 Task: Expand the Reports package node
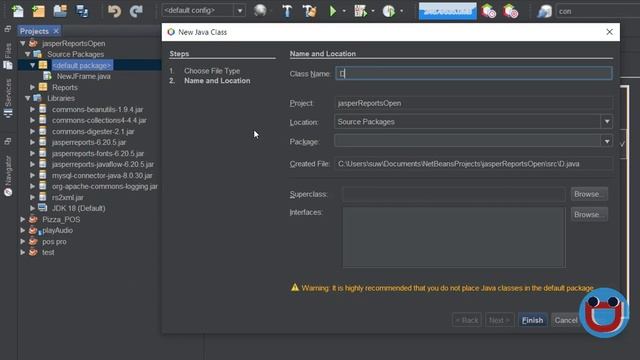[x=32, y=87]
